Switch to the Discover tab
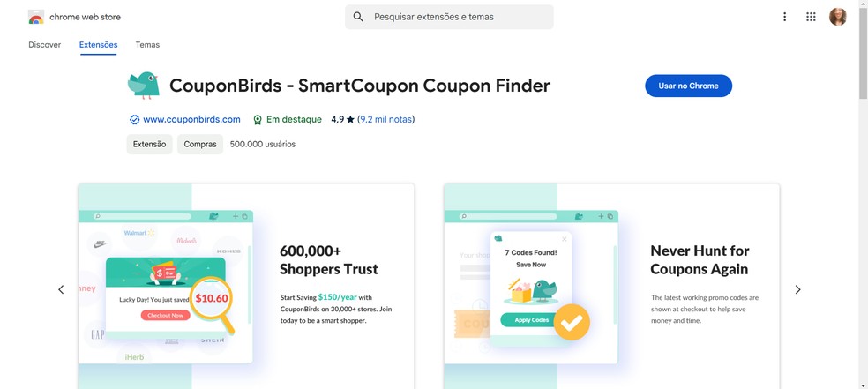Image resolution: width=868 pixels, height=389 pixels. pyautogui.click(x=44, y=45)
